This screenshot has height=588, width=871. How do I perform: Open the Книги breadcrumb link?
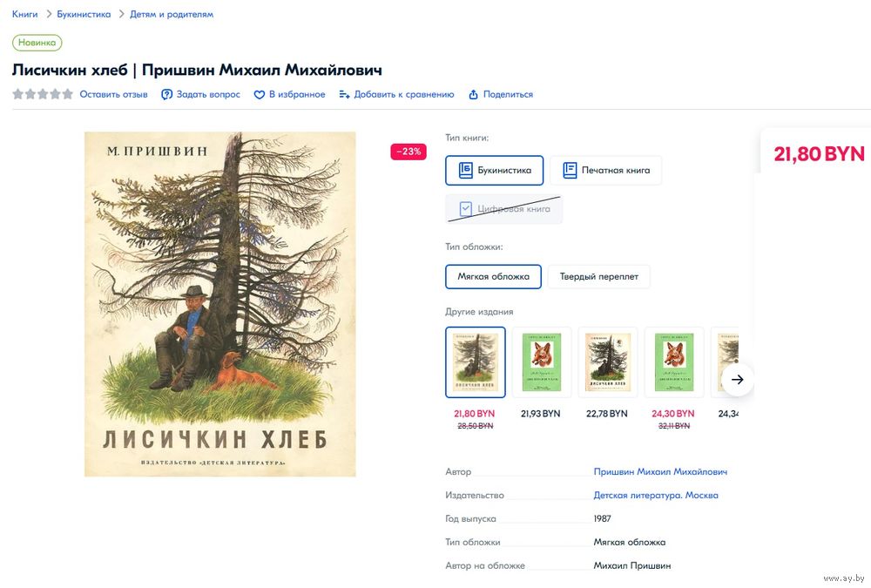25,15
